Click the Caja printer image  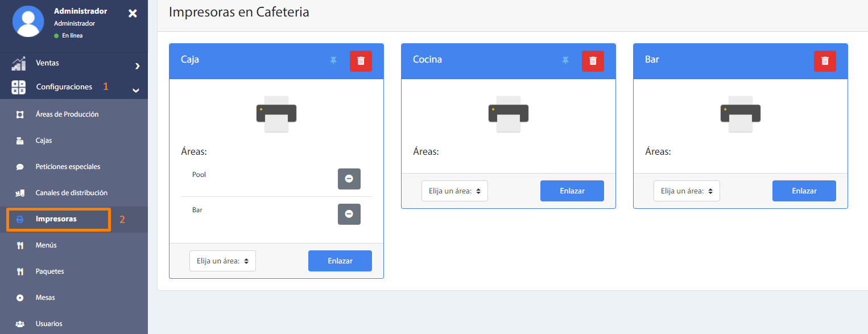click(x=276, y=114)
